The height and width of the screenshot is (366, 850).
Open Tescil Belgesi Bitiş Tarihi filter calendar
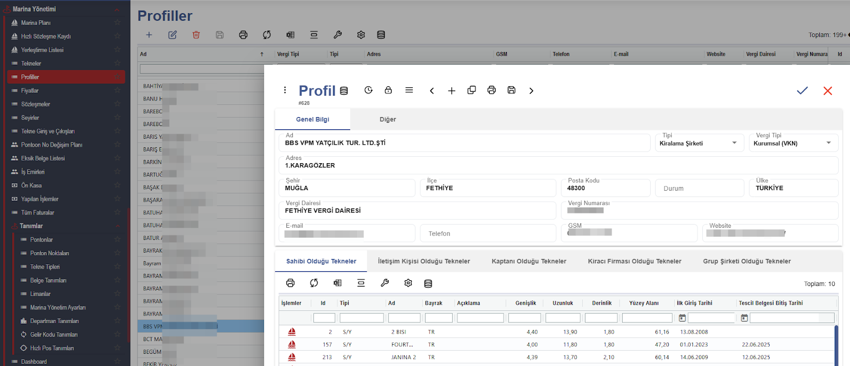pyautogui.click(x=744, y=318)
